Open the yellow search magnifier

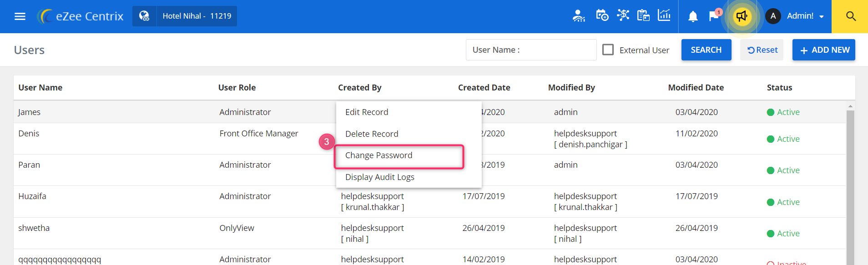pyautogui.click(x=851, y=16)
